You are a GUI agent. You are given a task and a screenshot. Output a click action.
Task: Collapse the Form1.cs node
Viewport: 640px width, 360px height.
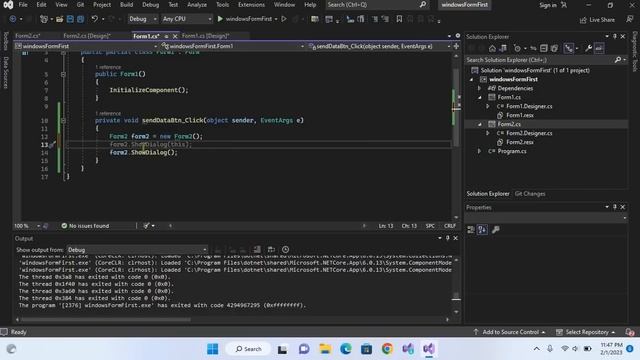pyautogui.click(x=480, y=97)
